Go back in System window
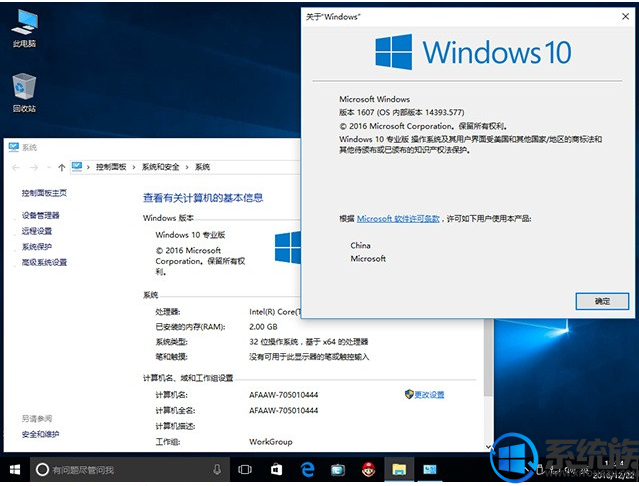This screenshot has height=486, width=639. point(16,167)
